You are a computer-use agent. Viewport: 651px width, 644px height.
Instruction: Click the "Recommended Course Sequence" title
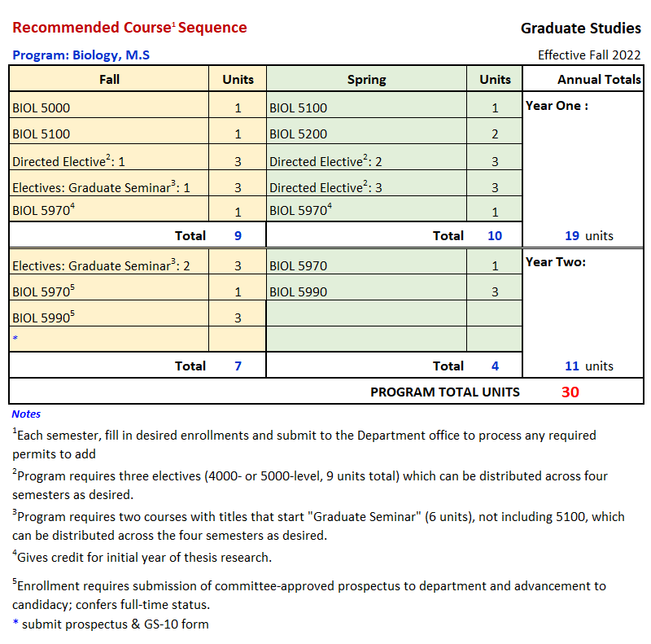[x=129, y=28]
